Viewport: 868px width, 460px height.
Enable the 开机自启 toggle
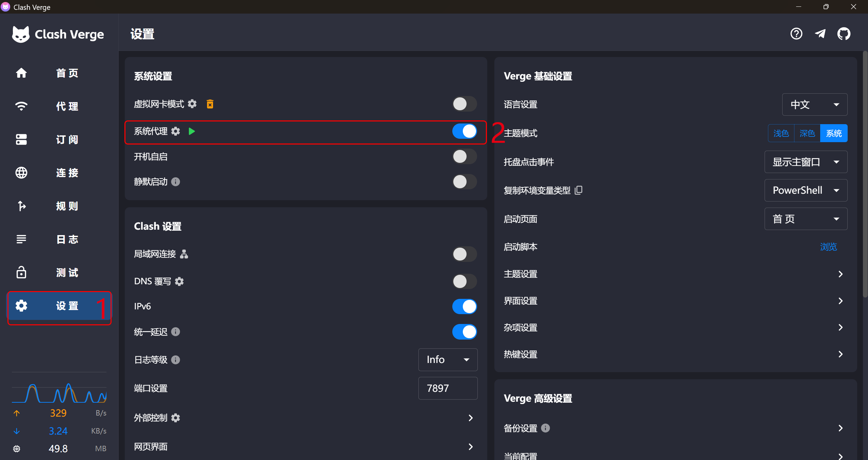pos(465,157)
